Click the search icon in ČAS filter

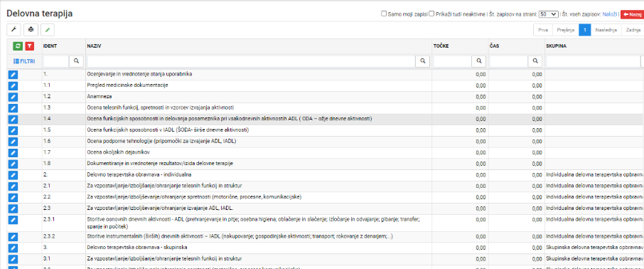click(x=535, y=61)
